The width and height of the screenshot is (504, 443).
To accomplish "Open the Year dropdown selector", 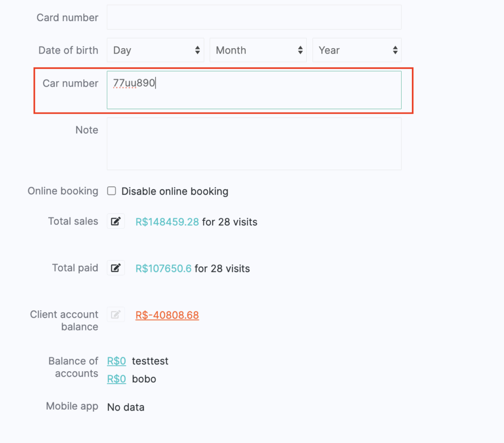I will point(357,50).
